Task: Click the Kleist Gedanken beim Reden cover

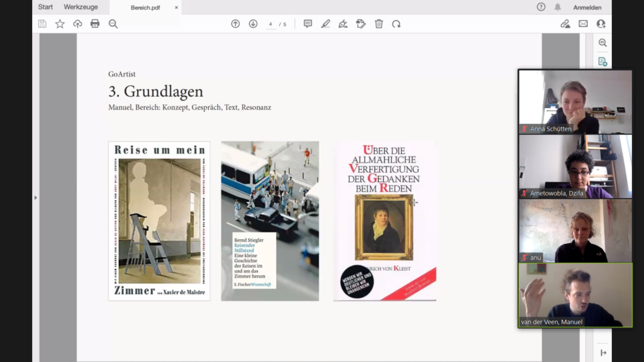Action: pyautogui.click(x=385, y=221)
